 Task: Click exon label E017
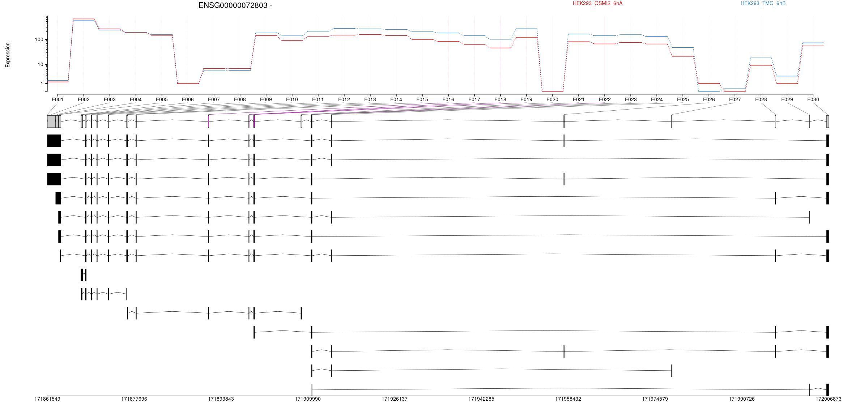pyautogui.click(x=474, y=99)
